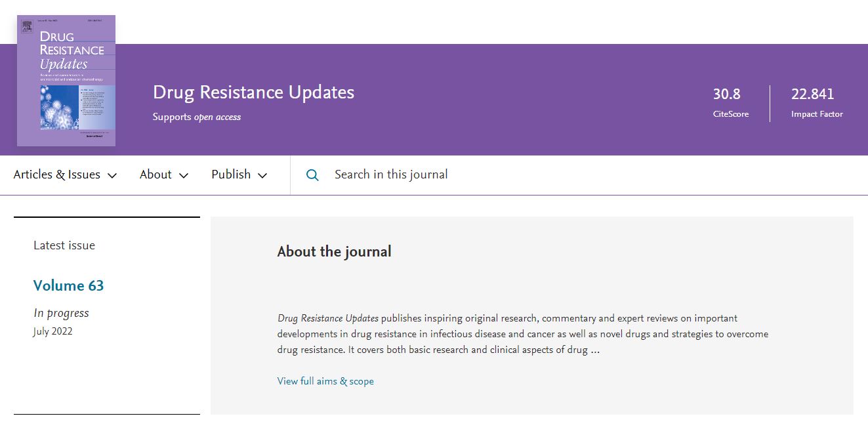Expand the Publish menu chevron
Viewport: 868px width, 433px height.
coord(262,175)
